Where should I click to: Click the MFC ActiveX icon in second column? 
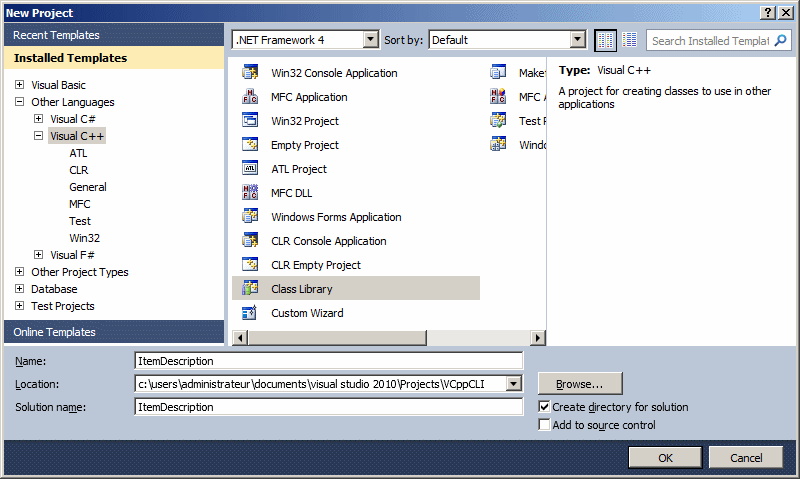point(498,96)
